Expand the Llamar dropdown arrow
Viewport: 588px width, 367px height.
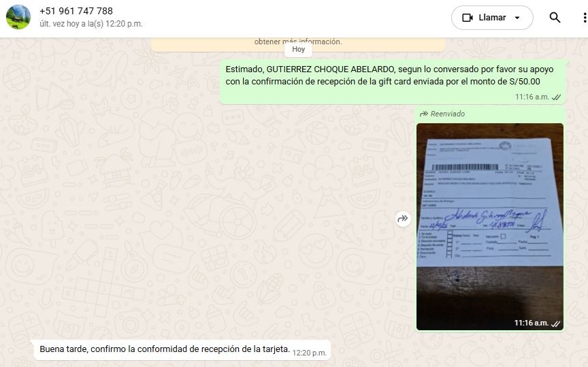[517, 18]
